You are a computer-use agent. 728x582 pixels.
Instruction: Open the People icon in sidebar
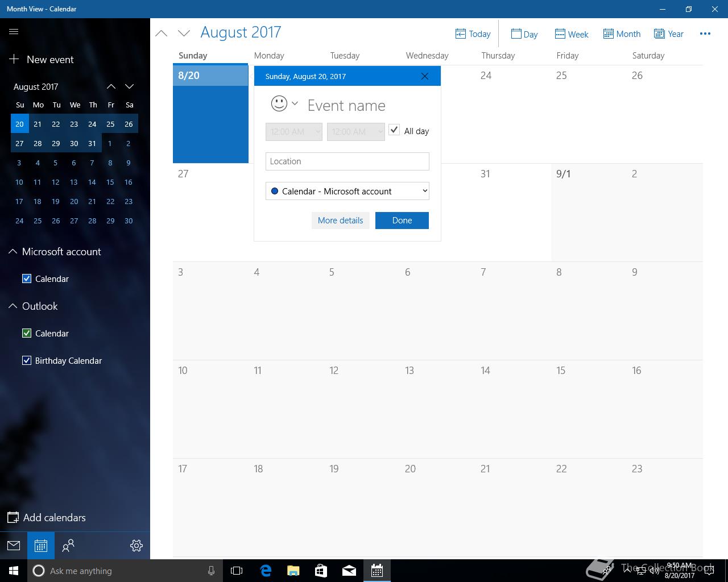68,546
